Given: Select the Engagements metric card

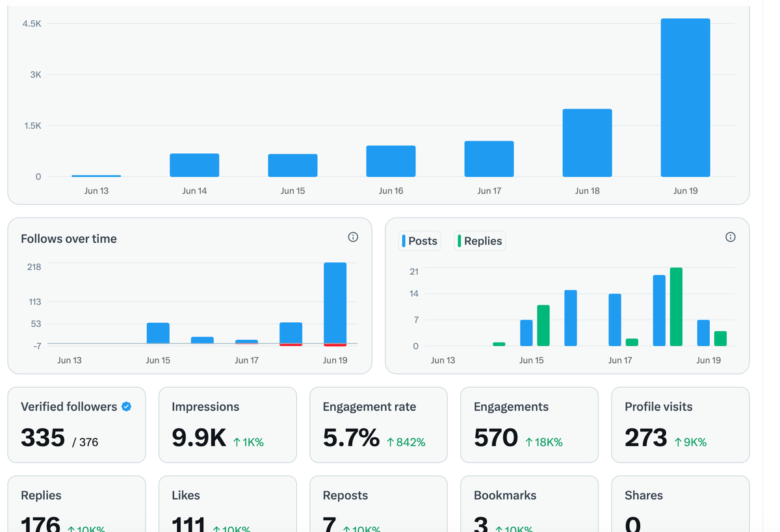Looking at the screenshot, I should point(529,425).
